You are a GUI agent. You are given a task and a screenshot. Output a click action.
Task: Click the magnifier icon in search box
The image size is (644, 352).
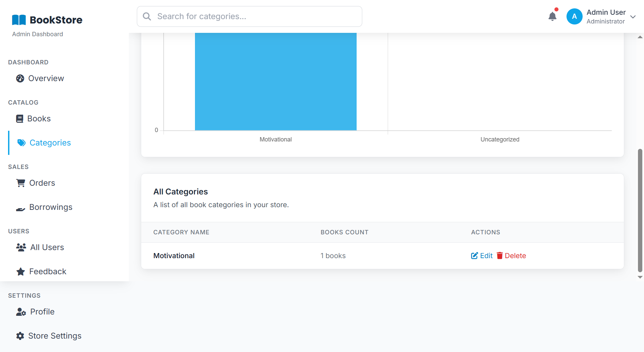click(x=147, y=16)
